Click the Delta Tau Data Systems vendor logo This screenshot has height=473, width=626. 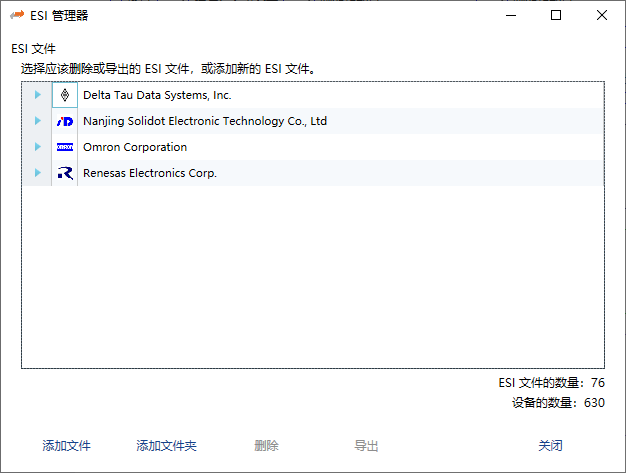click(65, 95)
